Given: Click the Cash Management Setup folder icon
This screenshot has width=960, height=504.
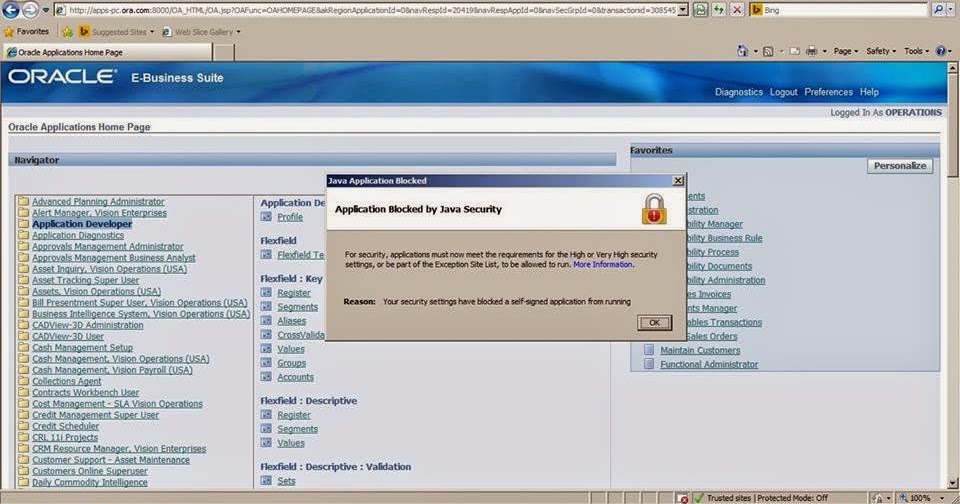Looking at the screenshot, I should pos(24,347).
